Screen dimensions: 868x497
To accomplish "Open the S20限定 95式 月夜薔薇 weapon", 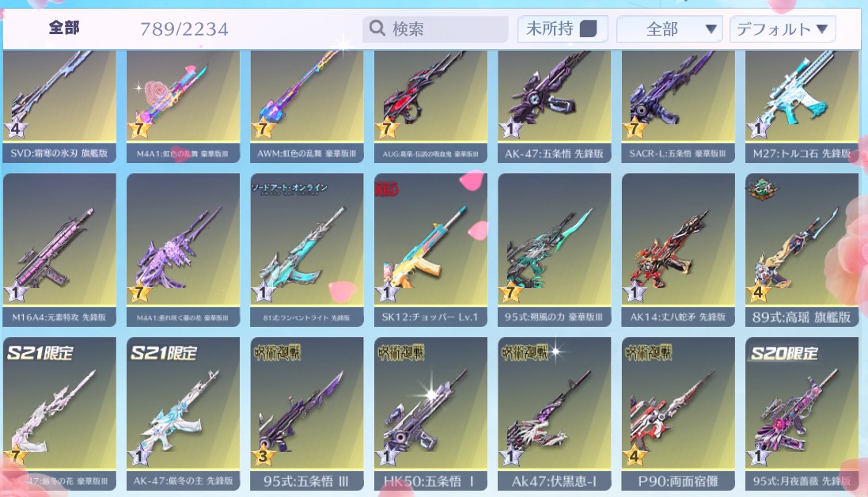I will (802, 413).
